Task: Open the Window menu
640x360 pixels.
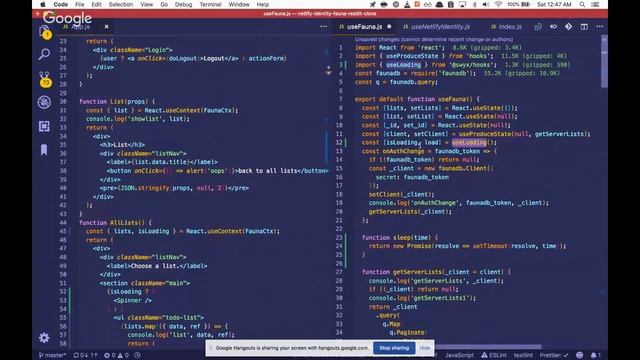Action: click(239, 4)
